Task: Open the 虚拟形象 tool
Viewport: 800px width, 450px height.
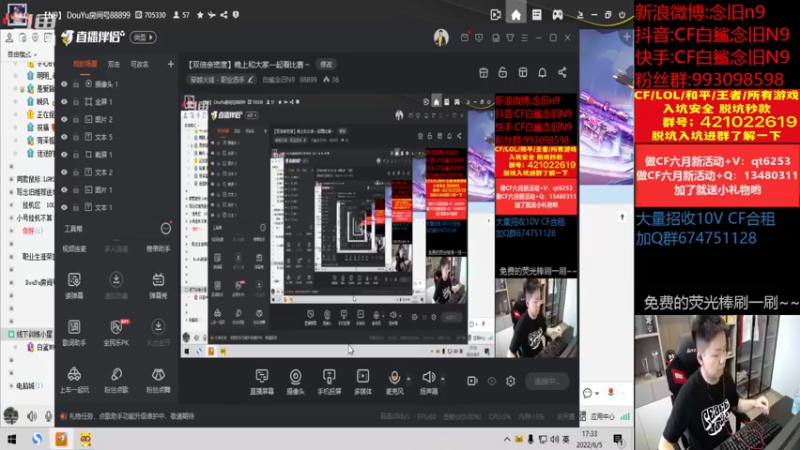Action: tap(116, 285)
